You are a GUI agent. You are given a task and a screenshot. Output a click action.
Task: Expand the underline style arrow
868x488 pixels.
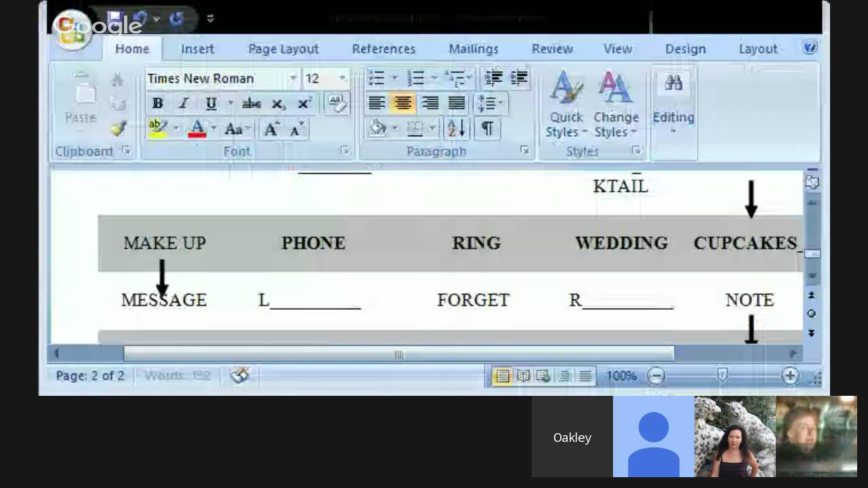click(231, 104)
